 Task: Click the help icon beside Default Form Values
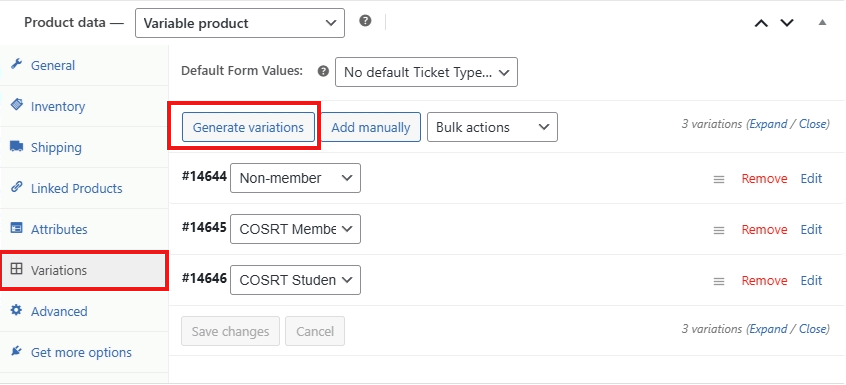[323, 71]
